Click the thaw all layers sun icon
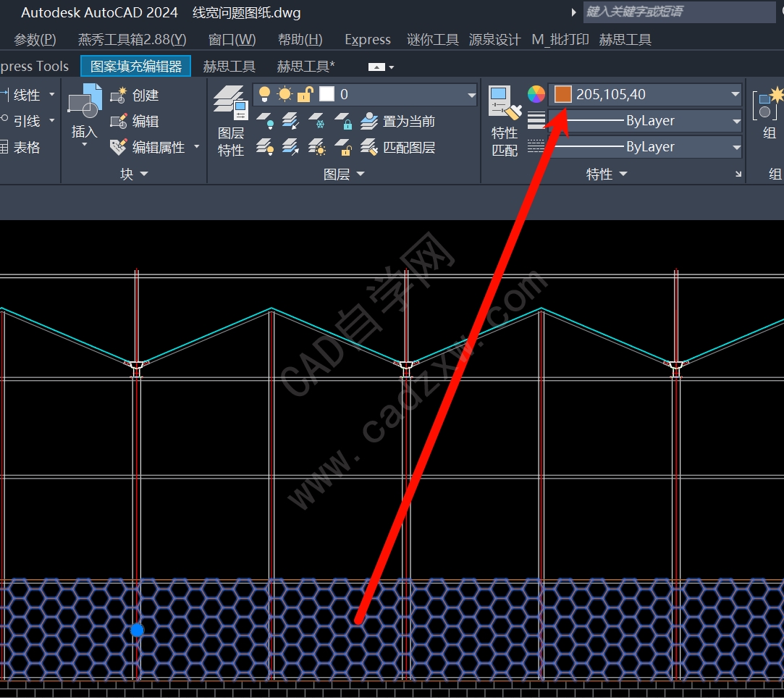 pos(317,147)
